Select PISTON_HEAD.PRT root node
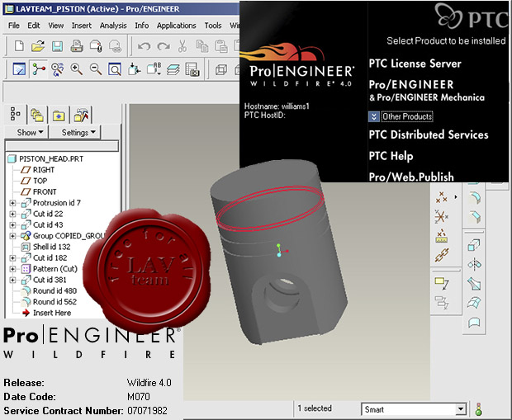This screenshot has height=420, width=512. click(x=51, y=159)
